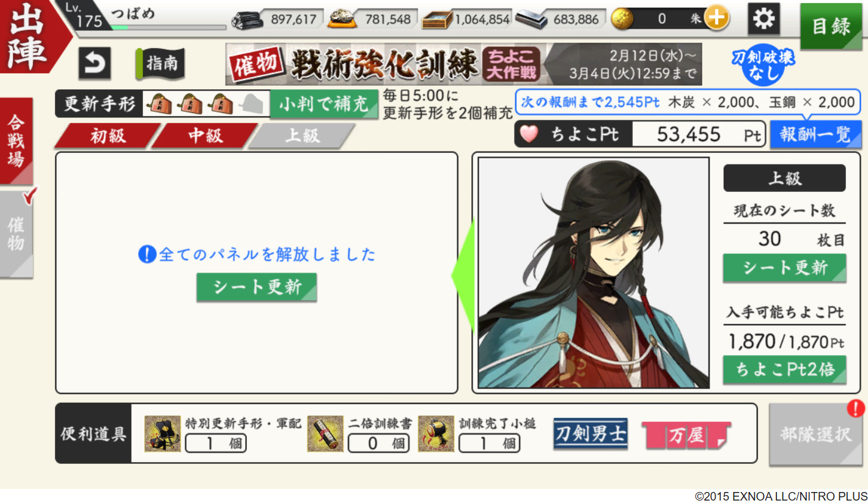Click the green arrow beside the character portrait
868x503 pixels.
point(463,276)
